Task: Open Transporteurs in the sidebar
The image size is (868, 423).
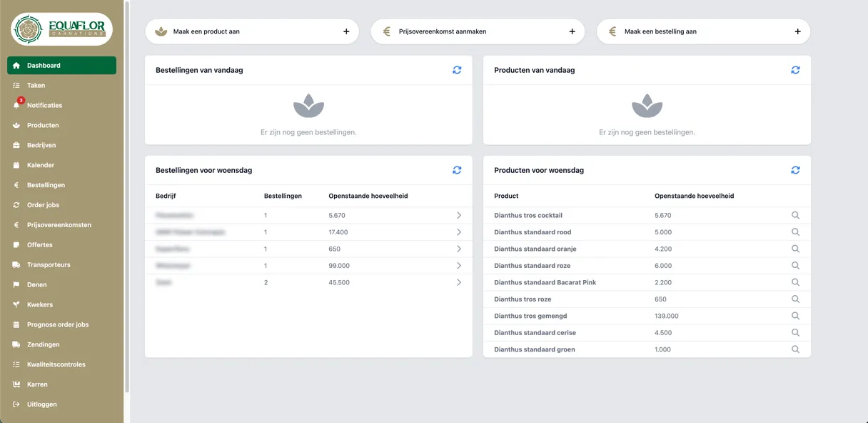Action: [x=62, y=264]
